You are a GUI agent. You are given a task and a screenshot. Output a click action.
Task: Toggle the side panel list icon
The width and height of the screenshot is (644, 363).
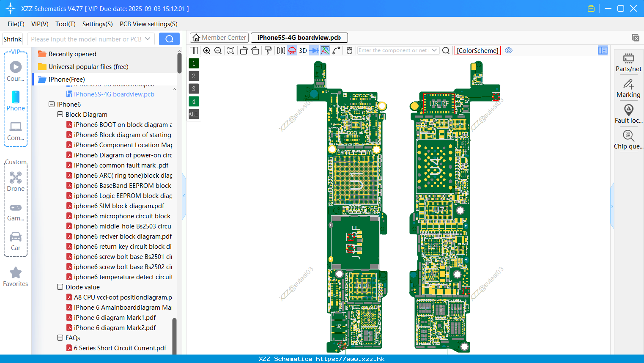click(603, 50)
